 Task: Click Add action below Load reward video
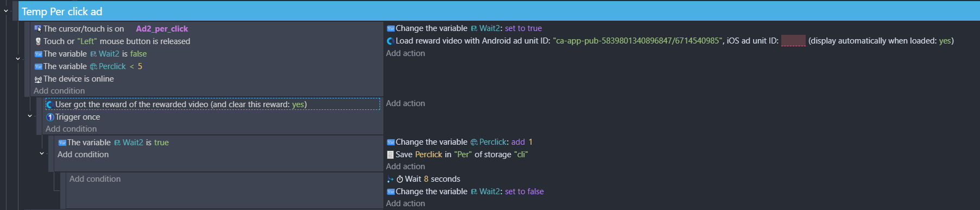click(x=406, y=53)
